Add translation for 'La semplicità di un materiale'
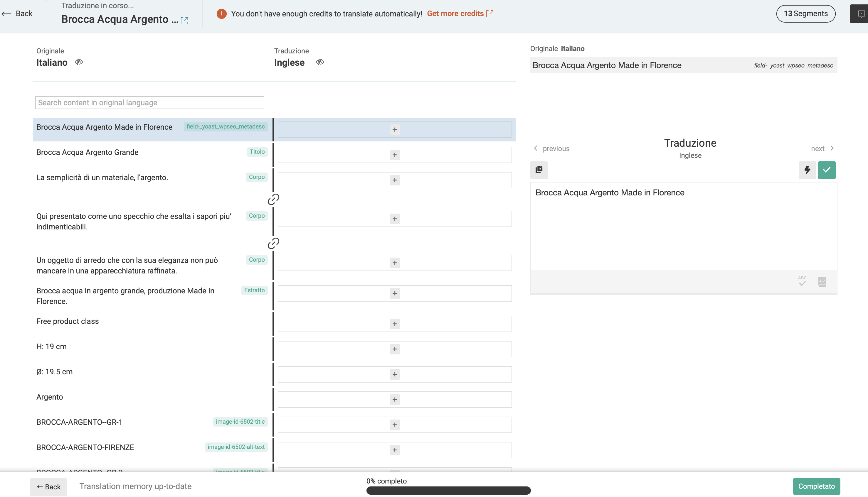 click(x=395, y=180)
